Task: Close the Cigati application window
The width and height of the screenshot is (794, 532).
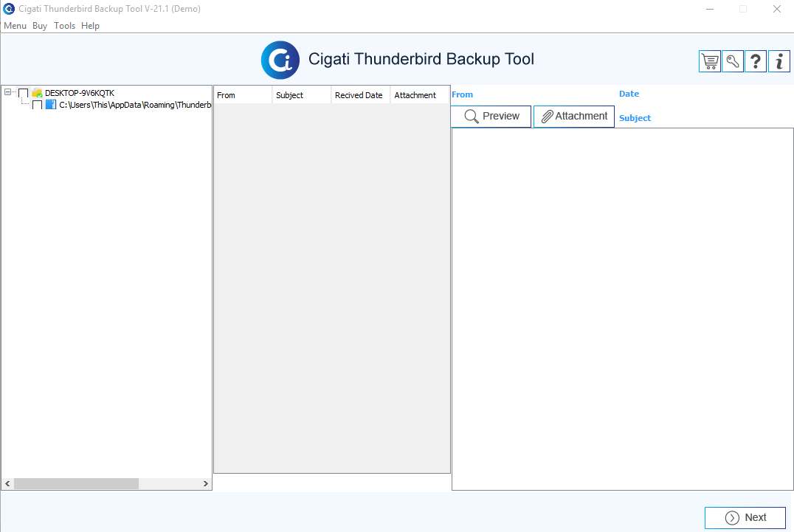Action: click(777, 9)
